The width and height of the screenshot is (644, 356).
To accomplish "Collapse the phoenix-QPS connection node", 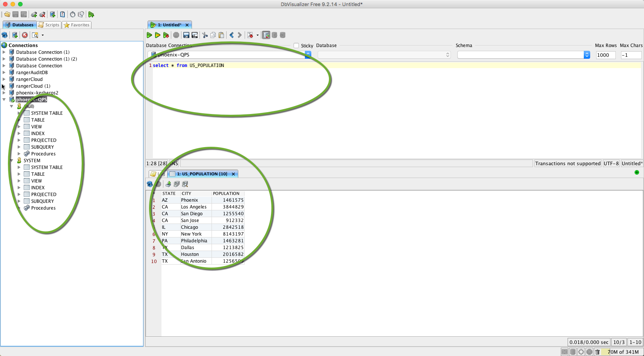I will [4, 99].
